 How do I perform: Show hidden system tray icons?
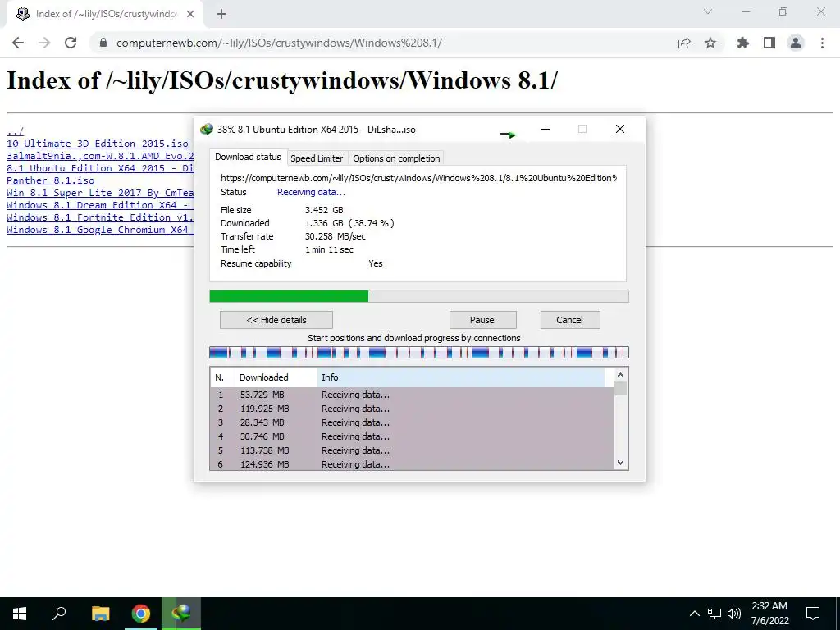coord(694,614)
